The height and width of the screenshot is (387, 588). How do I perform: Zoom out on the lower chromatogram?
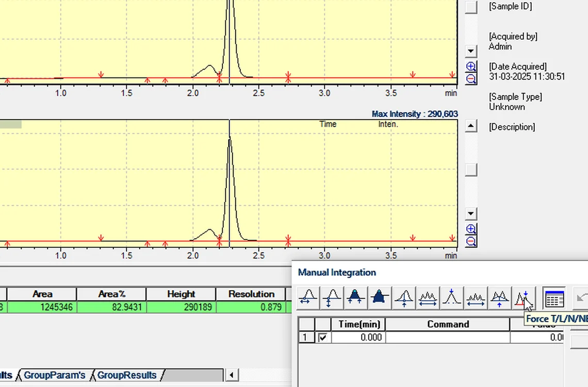tap(471, 241)
